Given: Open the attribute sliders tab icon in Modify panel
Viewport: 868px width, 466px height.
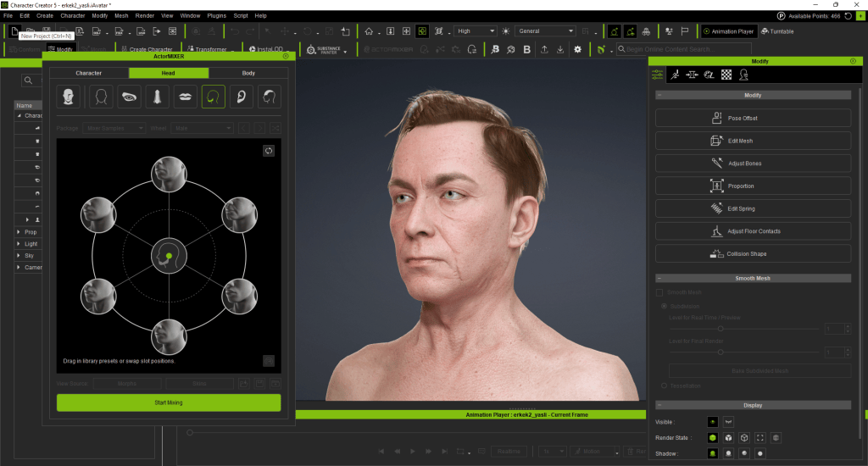Looking at the screenshot, I should click(x=657, y=75).
